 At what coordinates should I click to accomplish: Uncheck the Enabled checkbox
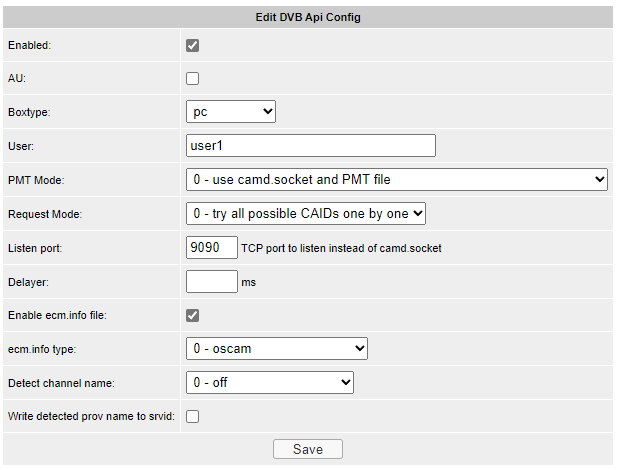193,45
